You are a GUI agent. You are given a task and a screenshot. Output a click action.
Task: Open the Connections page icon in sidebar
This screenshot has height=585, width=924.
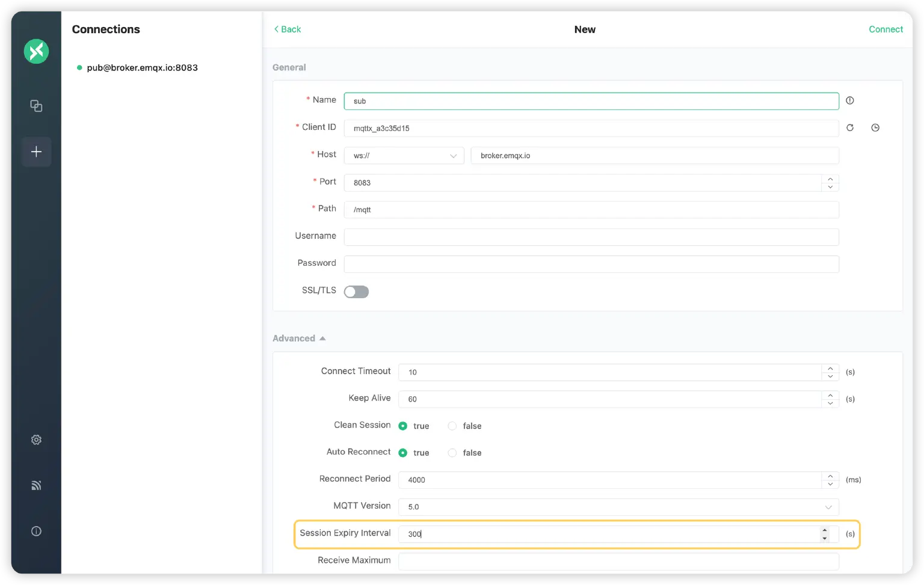click(36, 106)
